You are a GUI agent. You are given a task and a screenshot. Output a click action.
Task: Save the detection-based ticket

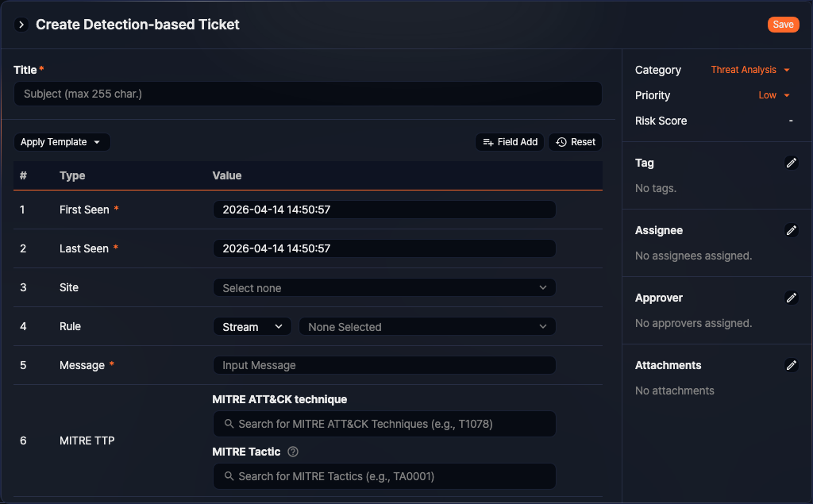tap(783, 25)
